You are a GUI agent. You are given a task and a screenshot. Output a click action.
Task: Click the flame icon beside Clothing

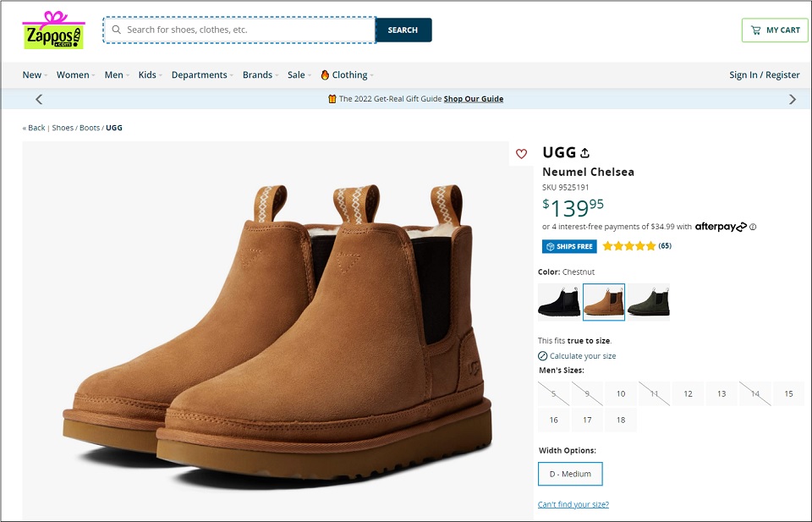325,74
